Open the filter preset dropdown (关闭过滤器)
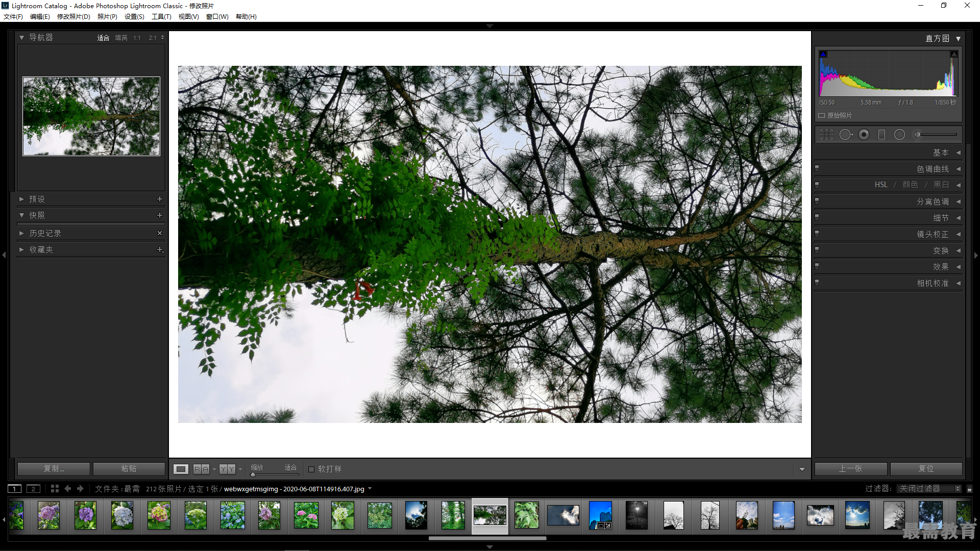Image resolution: width=980 pixels, height=551 pixels. pyautogui.click(x=929, y=489)
